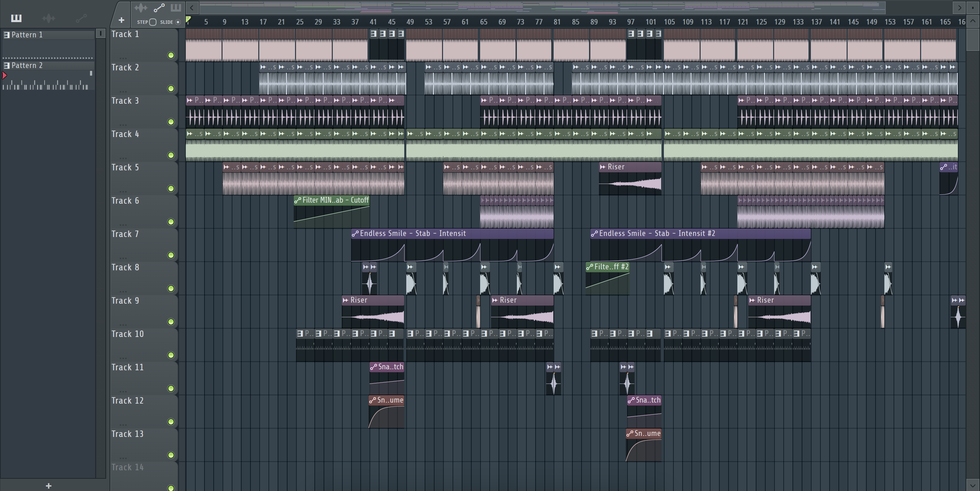Select the Filter MIN..ab - Cutoff clip title
Viewport: 980px width, 491px height.
tap(336, 200)
